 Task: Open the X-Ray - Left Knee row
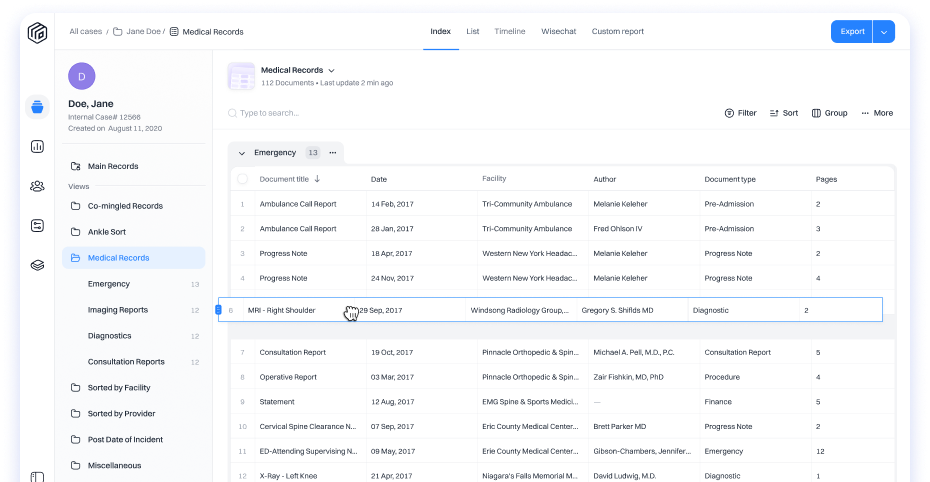tap(562, 475)
